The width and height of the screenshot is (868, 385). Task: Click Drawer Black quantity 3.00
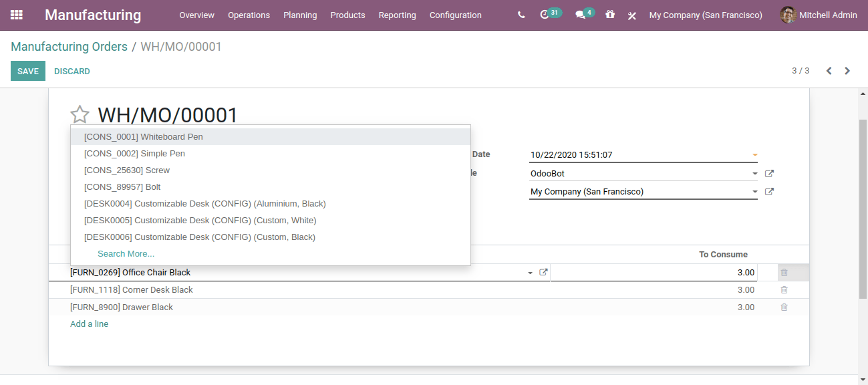(746, 307)
